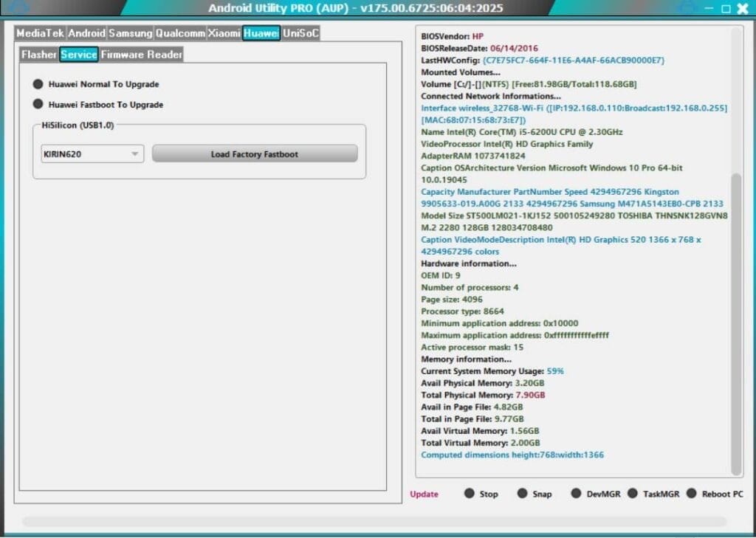Click the Snap capture icon
This screenshot has height=538, width=756.
point(522,494)
